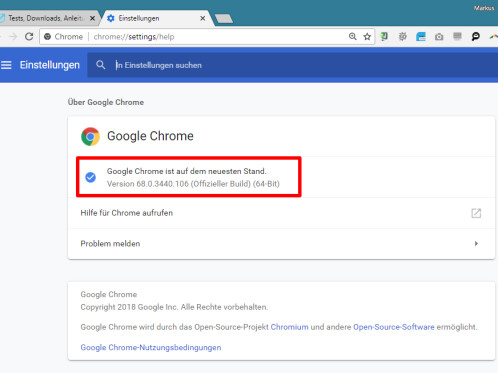Click the gray monitor extension icon

pyautogui.click(x=457, y=36)
